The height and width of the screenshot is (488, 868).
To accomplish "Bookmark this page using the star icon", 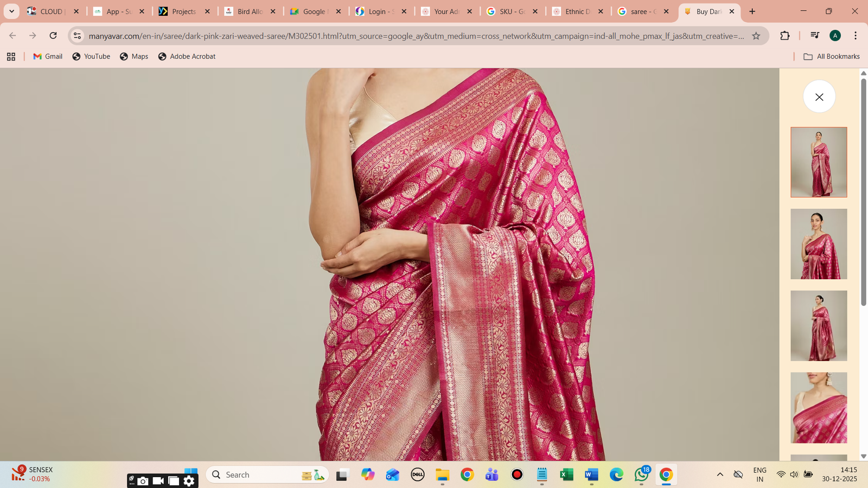I will [x=756, y=36].
